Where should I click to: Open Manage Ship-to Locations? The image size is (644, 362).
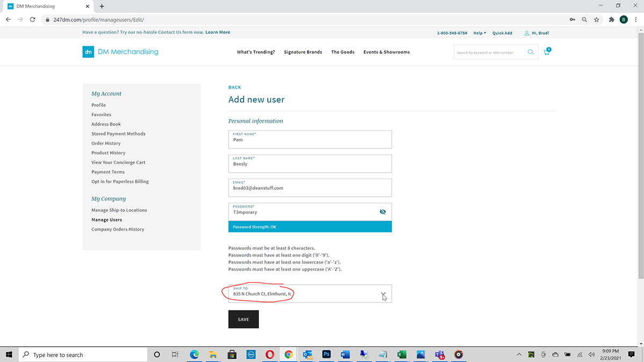coord(119,210)
